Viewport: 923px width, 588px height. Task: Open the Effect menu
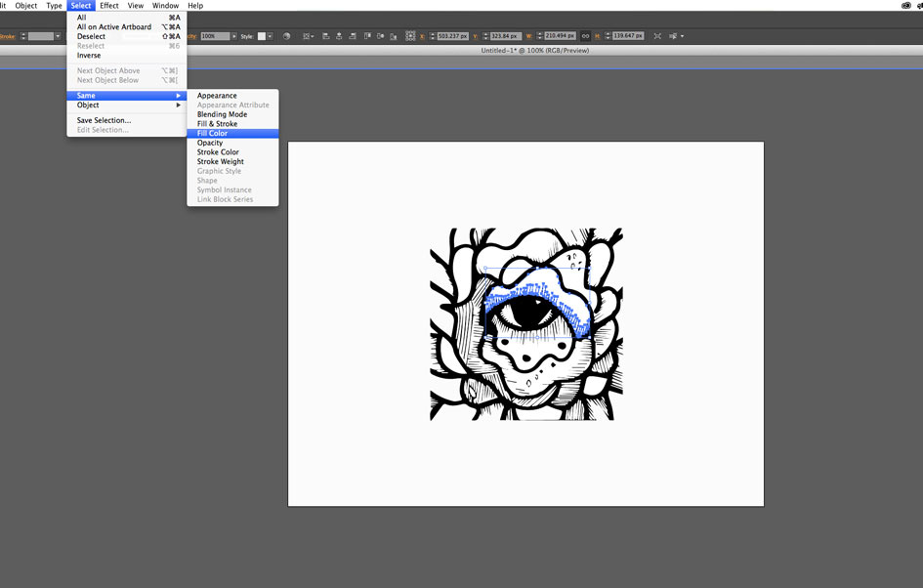[x=108, y=5]
